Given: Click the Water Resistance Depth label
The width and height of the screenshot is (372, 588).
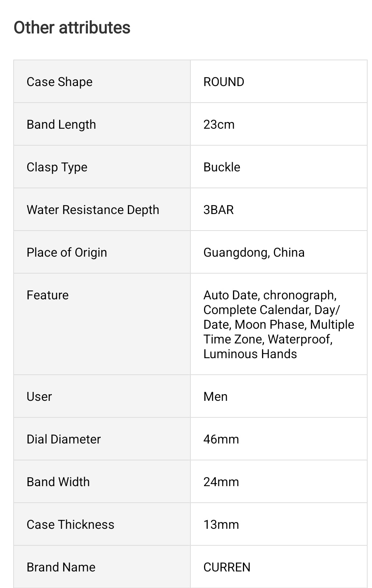Looking at the screenshot, I should [x=93, y=210].
